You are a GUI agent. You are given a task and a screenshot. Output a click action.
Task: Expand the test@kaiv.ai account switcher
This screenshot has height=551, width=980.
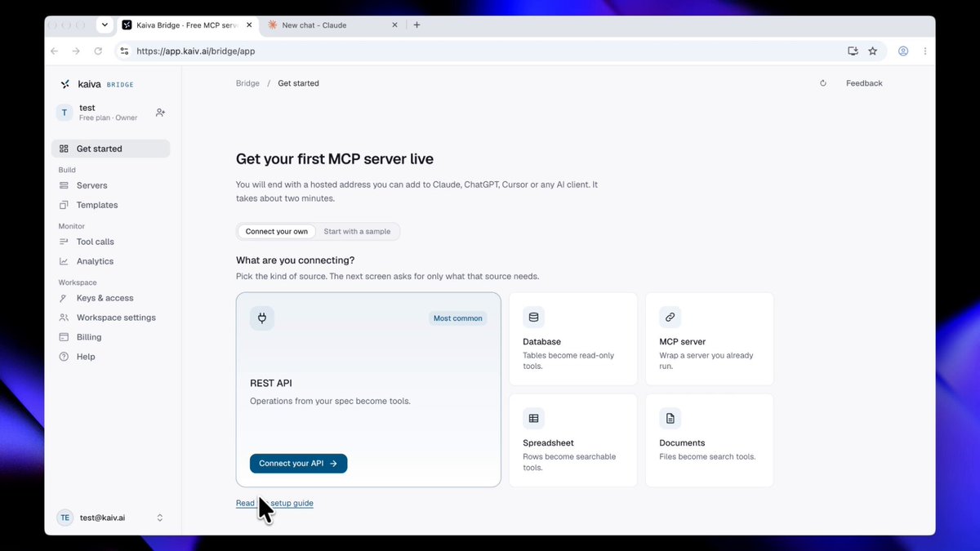[x=160, y=518]
